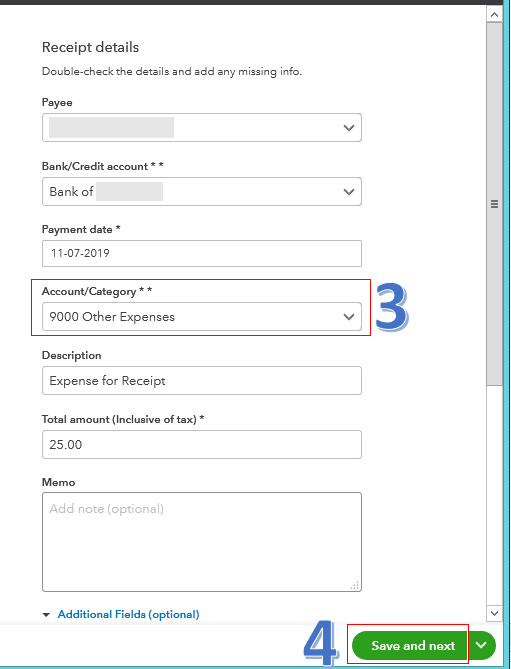Screen dimensions: 511x669
Task: Open the Account/Category dropdown
Action: point(202,317)
